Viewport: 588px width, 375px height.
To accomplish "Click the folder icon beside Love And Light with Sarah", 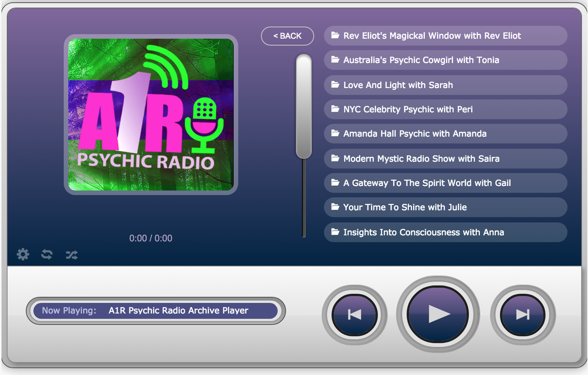I will (x=335, y=85).
